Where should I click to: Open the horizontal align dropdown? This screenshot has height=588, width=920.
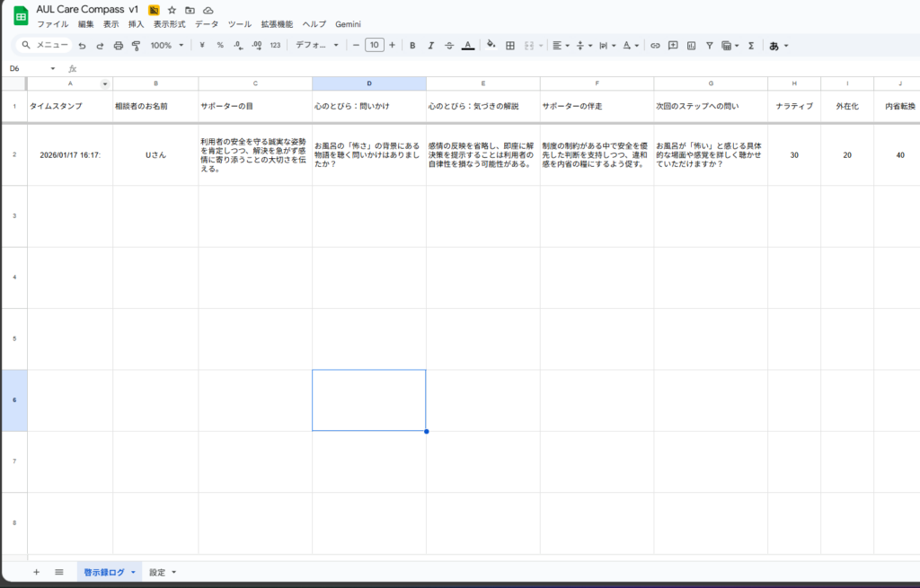coord(561,45)
